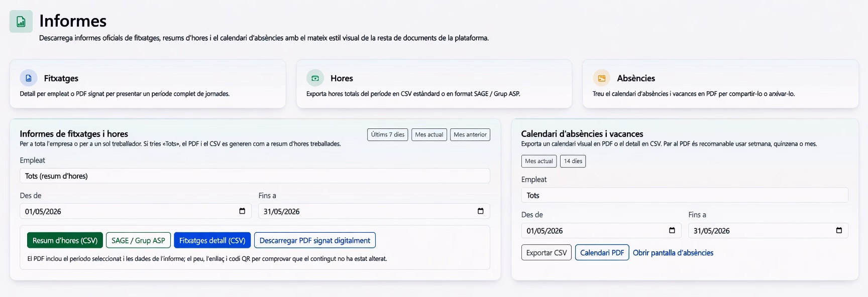Click the Informes page heading
Image resolution: width=868 pixels, height=297 pixels.
[73, 21]
